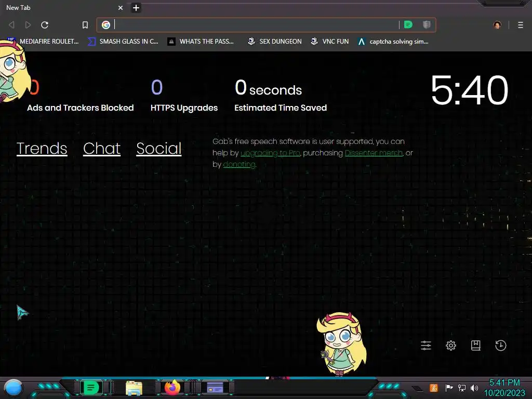
Task: Open the Java tray icon
Action: 433,388
